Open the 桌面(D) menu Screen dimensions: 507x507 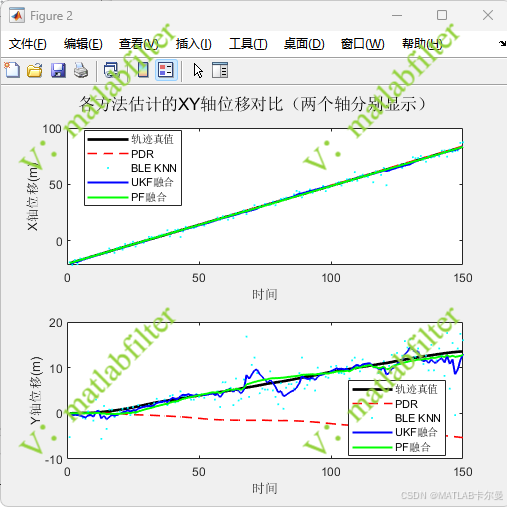[x=304, y=44]
